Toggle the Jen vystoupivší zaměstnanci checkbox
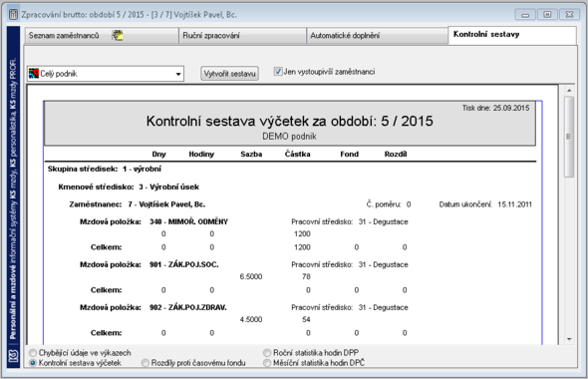588x379 pixels. tap(278, 71)
